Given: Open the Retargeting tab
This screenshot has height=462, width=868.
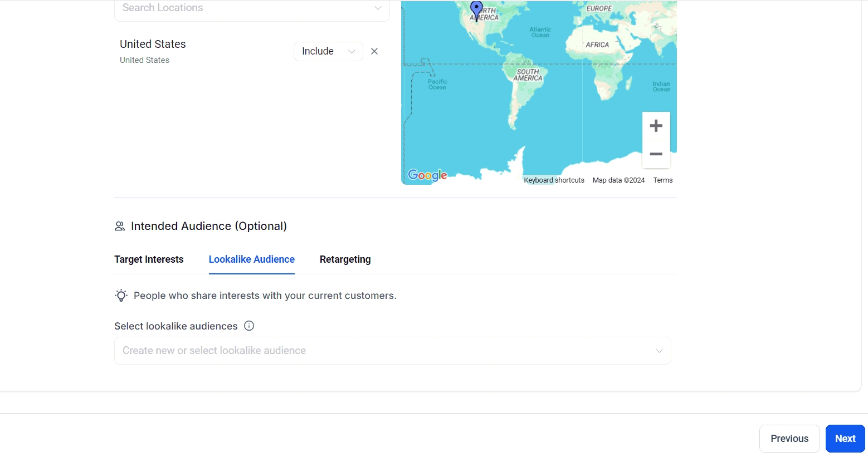Looking at the screenshot, I should pos(345,259).
